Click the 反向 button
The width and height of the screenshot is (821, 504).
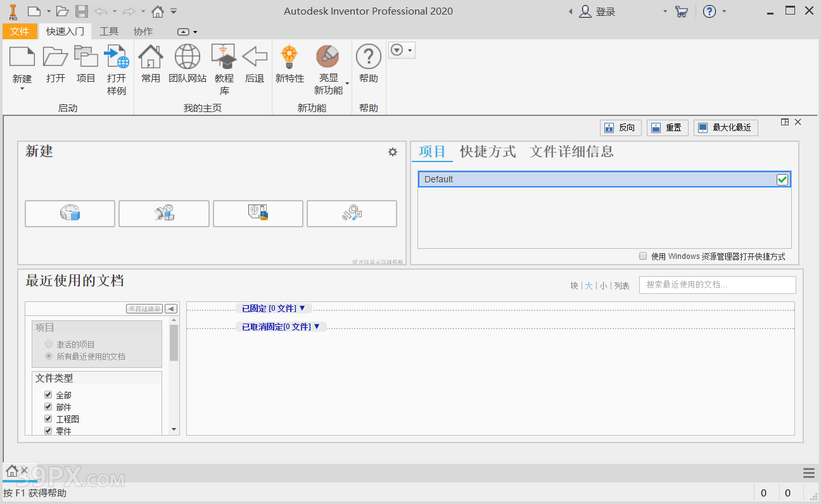620,127
